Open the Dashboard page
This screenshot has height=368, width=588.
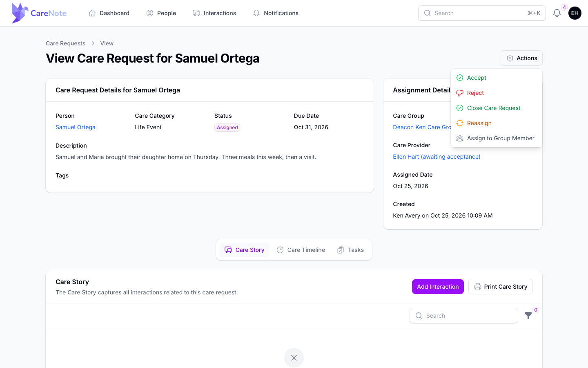pyautogui.click(x=109, y=13)
